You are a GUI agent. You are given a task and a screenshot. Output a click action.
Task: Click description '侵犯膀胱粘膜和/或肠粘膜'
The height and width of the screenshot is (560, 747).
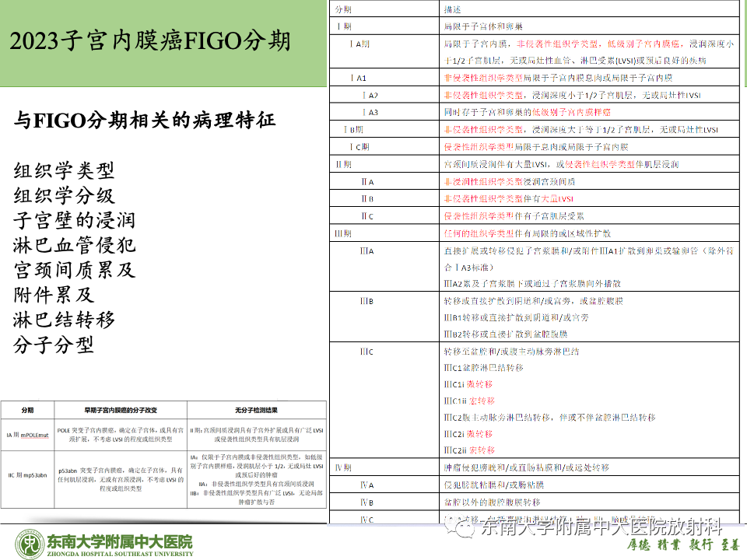tap(493, 485)
